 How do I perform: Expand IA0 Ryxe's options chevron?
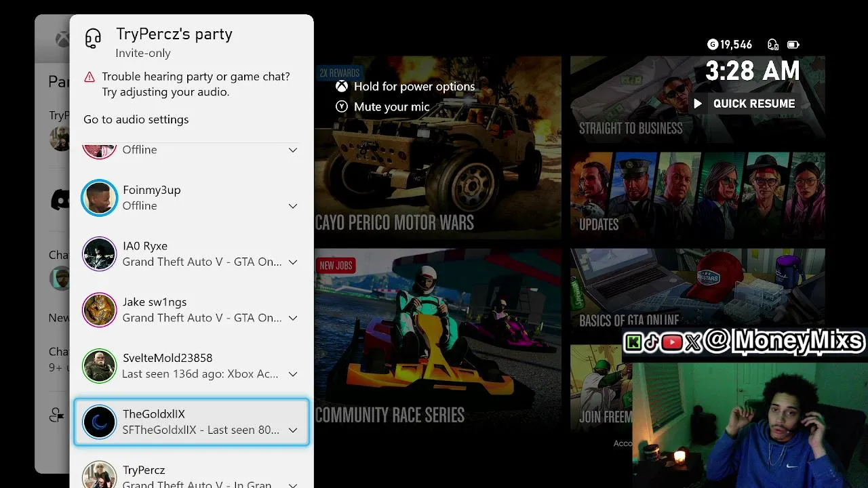[293, 262]
